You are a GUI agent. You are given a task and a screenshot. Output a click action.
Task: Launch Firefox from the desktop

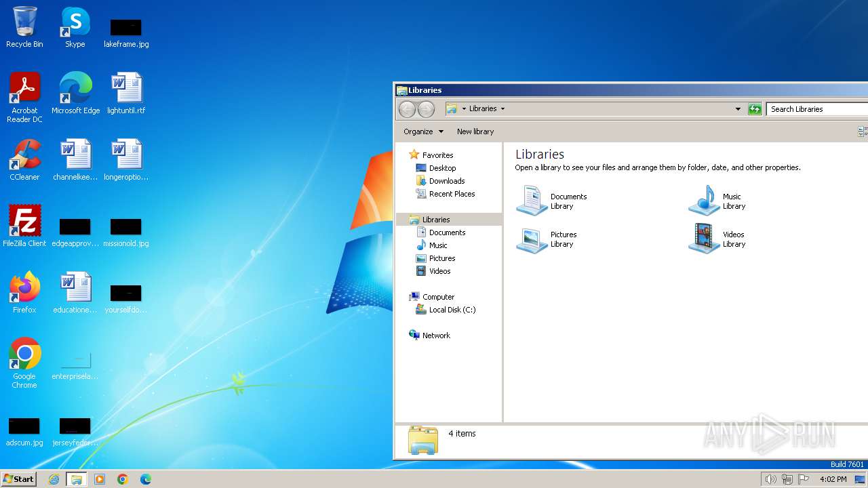24,293
